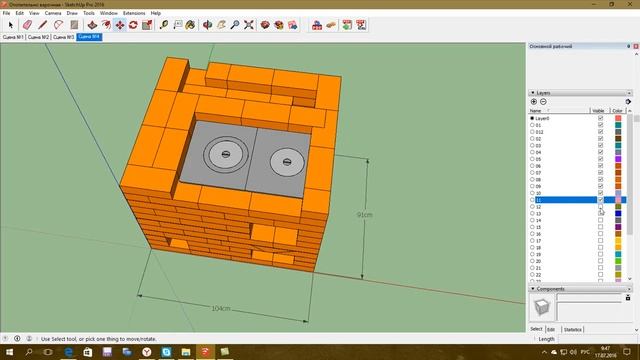Uncheck the visible box for layer 01
Screen dimensions: 640x360
tap(600, 125)
